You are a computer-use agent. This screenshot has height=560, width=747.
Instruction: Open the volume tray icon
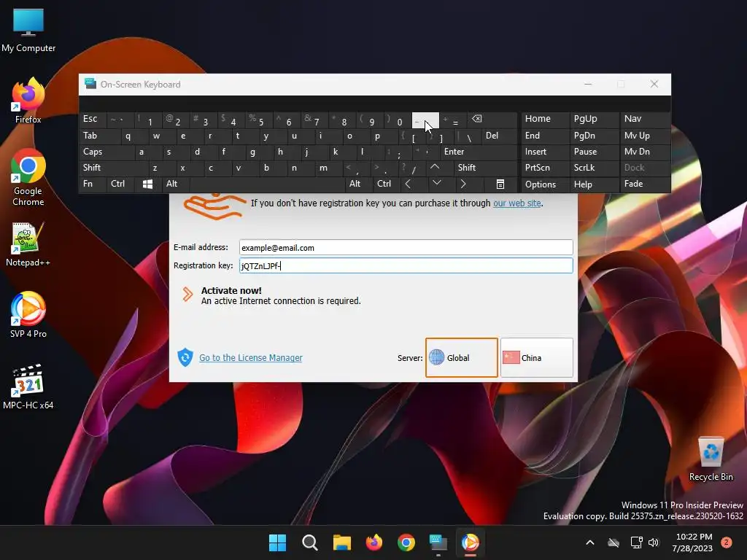click(x=654, y=542)
